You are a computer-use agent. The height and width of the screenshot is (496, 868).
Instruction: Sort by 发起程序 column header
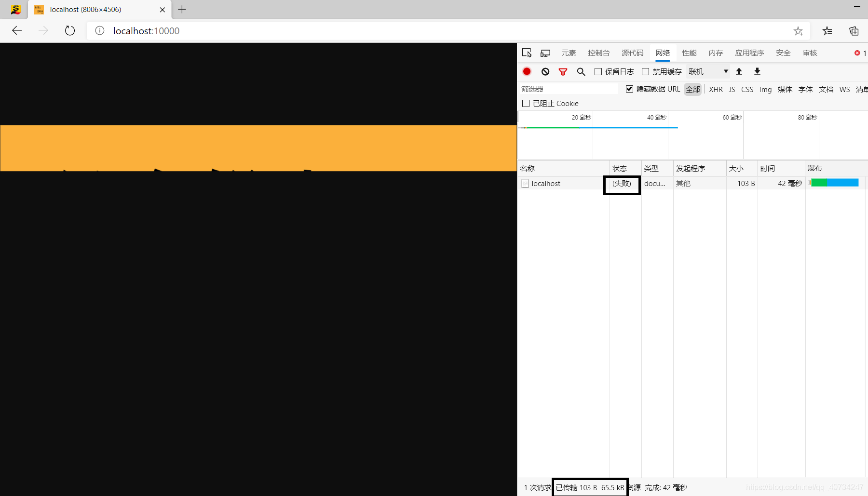pos(700,168)
